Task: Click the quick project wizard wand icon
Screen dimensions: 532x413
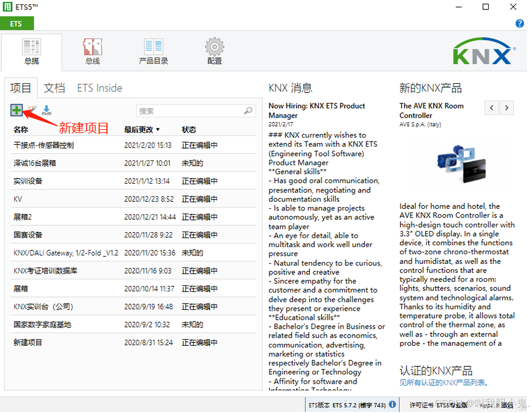Action: (x=32, y=110)
